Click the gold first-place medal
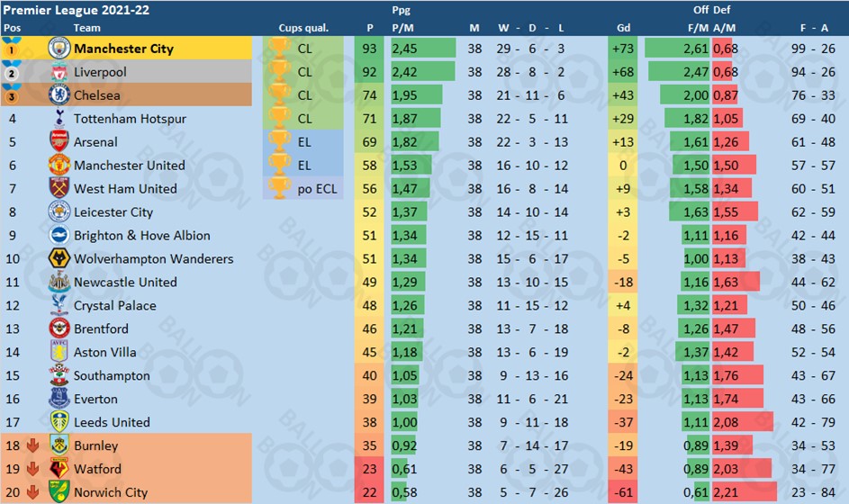Screen dimensions: 849x504 12,49
